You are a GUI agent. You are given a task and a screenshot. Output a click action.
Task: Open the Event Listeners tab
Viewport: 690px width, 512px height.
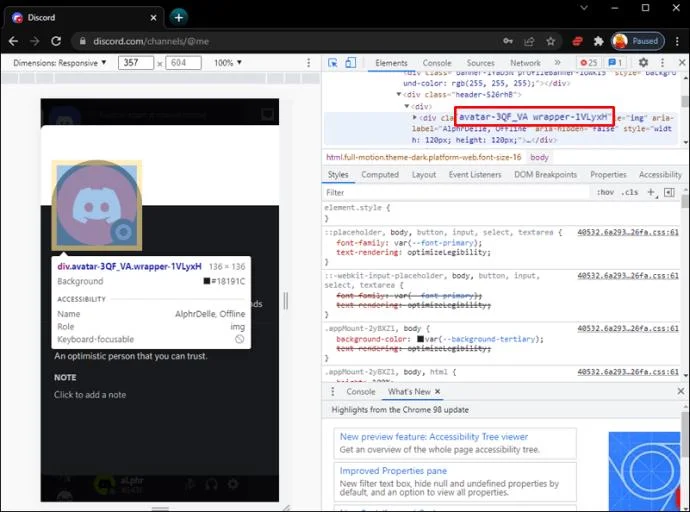475,175
